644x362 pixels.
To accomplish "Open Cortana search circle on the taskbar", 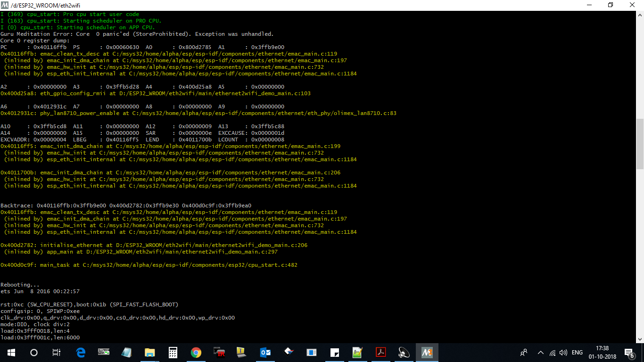I will pyautogui.click(x=34, y=353).
